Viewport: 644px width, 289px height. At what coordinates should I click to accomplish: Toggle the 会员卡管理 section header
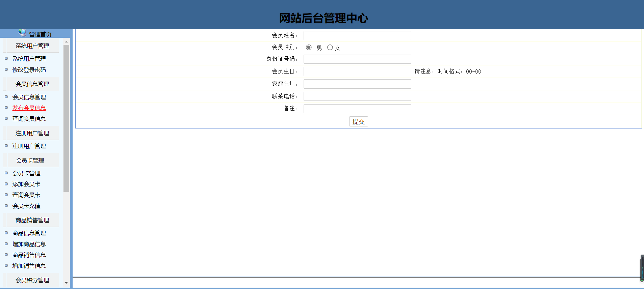tap(30, 161)
